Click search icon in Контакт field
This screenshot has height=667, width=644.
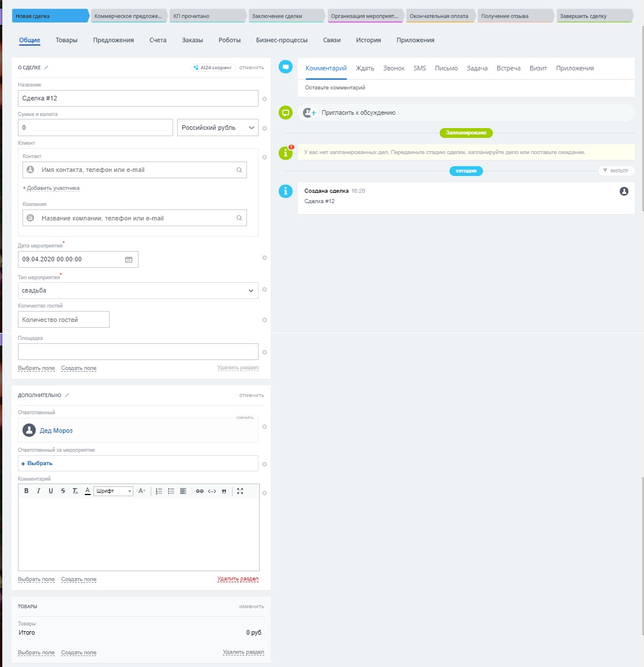(x=239, y=170)
